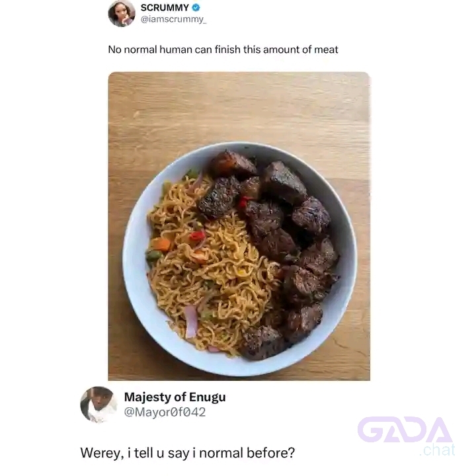The image size is (476, 476).
Task: Click the pink onion slice on the noodles
Action: point(191,321)
